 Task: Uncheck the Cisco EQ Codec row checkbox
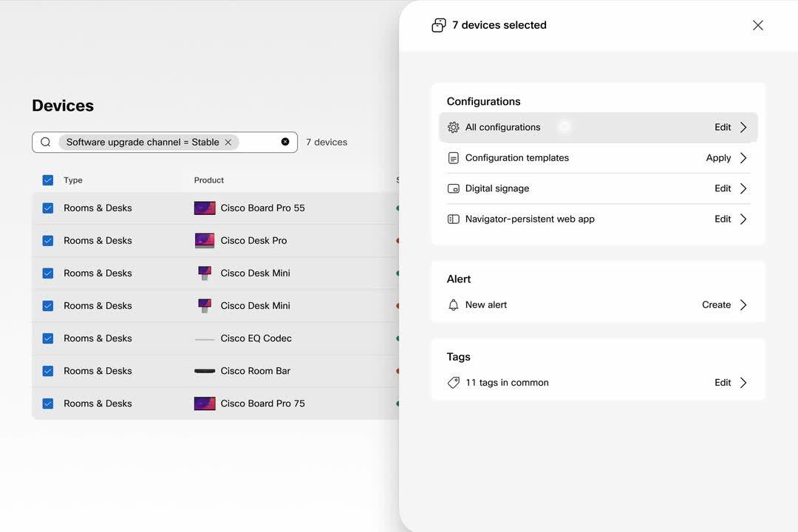pos(48,338)
